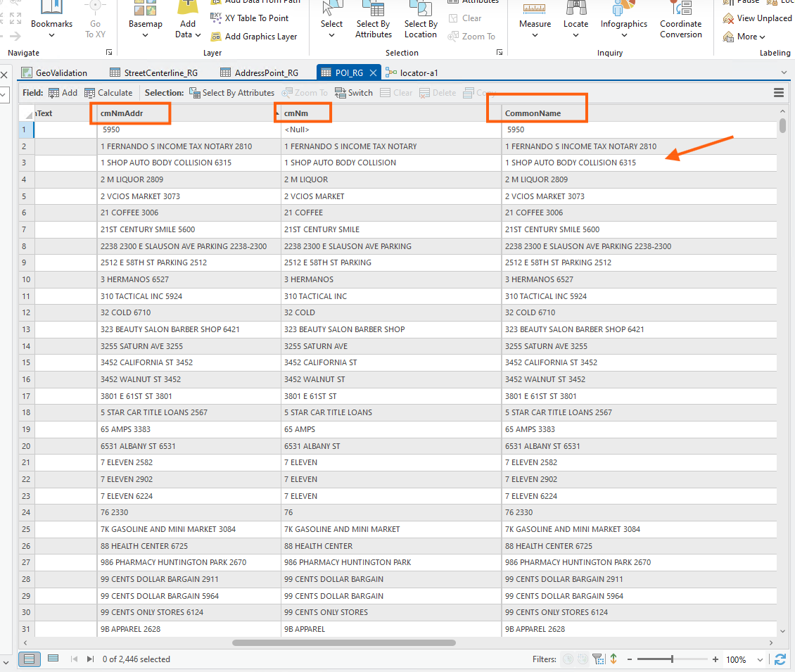Image resolution: width=795 pixels, height=672 pixels.
Task: Click the Select By Attributes ribbon icon
Action: (373, 21)
